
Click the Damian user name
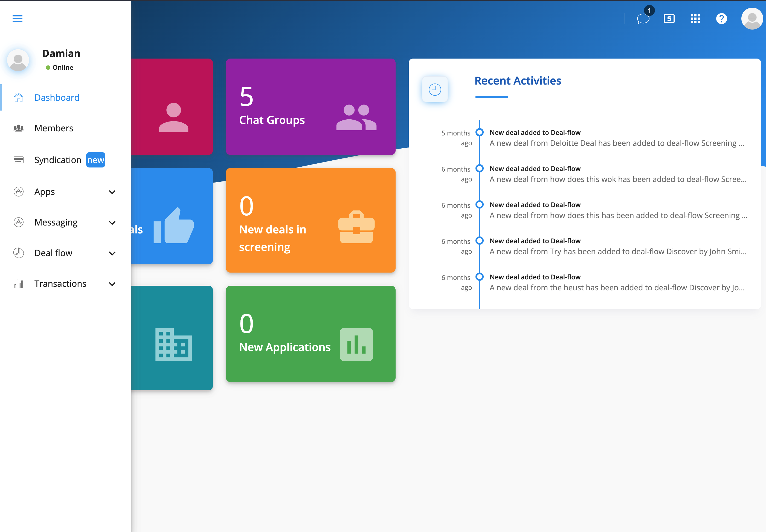(x=61, y=53)
